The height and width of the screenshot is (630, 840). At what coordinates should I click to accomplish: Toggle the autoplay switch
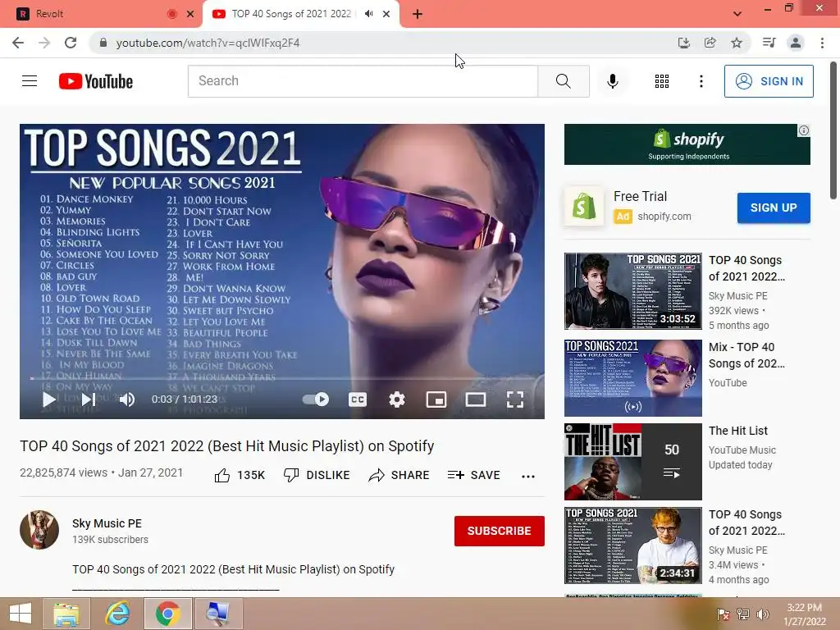(316, 399)
